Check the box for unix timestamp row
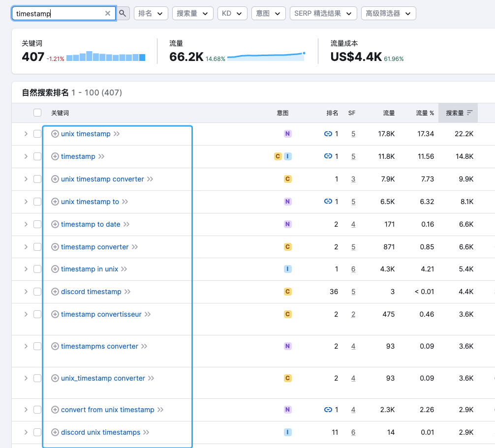 pyautogui.click(x=37, y=134)
